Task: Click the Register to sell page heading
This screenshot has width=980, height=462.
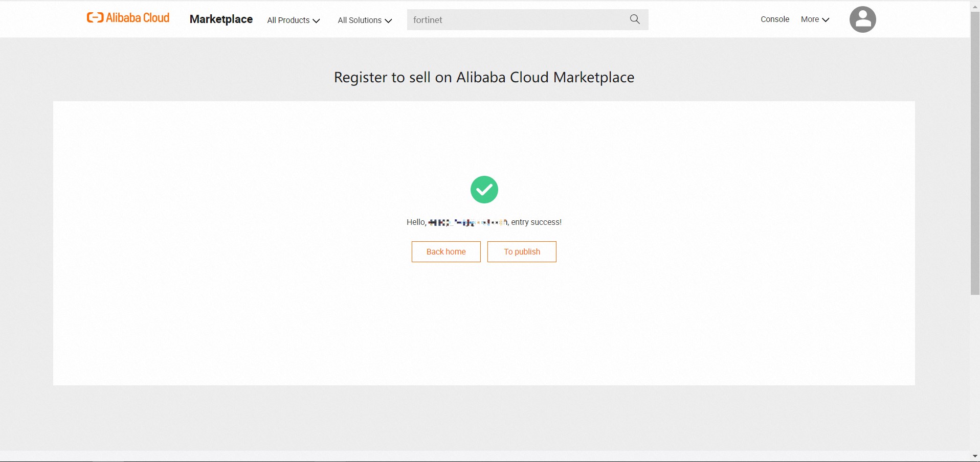Action: tap(484, 77)
